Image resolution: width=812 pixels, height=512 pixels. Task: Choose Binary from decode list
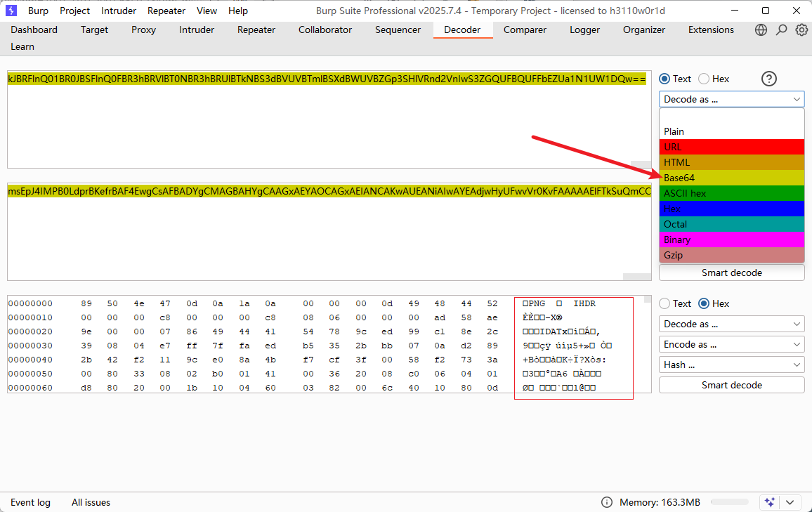[x=732, y=239]
